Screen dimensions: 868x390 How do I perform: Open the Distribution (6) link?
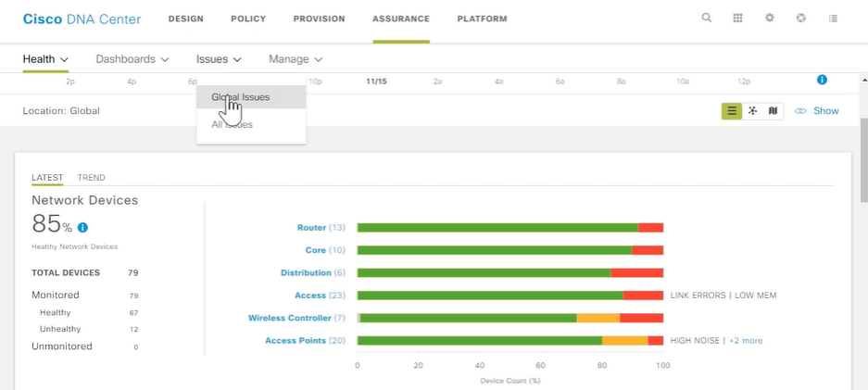(x=313, y=272)
